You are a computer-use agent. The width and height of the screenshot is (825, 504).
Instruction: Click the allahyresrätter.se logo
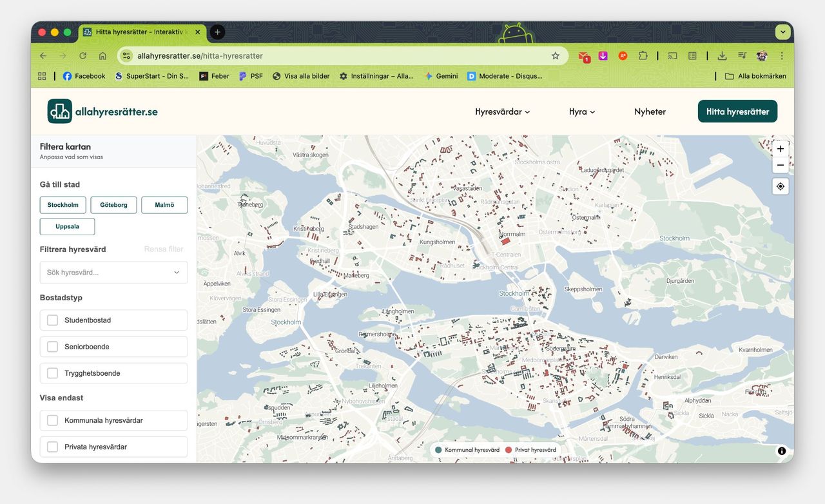102,111
